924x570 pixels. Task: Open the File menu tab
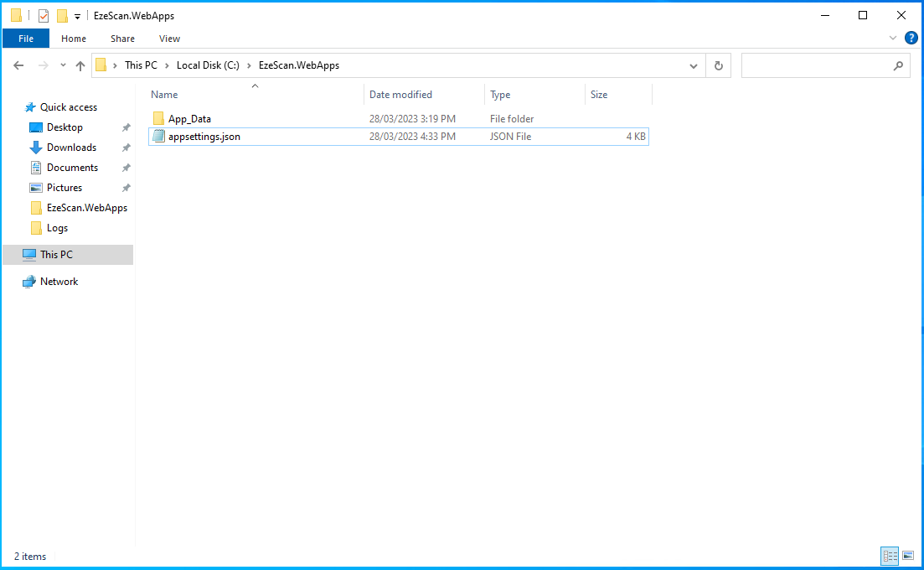pos(26,39)
